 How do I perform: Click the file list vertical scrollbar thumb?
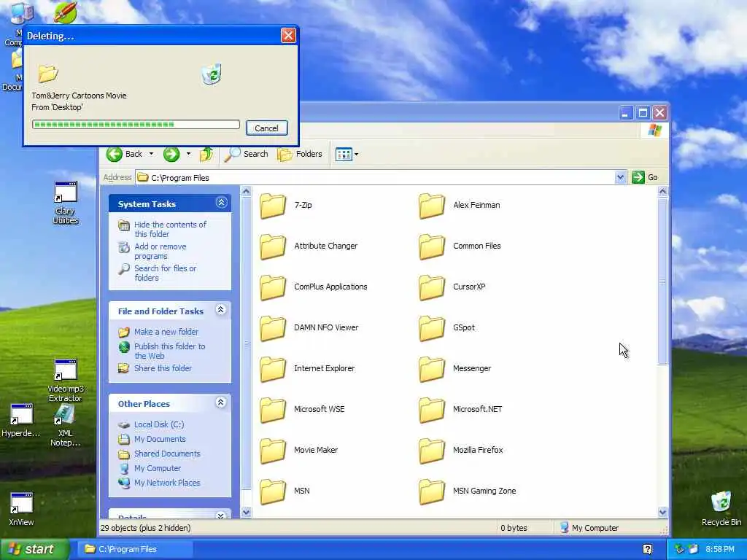[x=662, y=282]
